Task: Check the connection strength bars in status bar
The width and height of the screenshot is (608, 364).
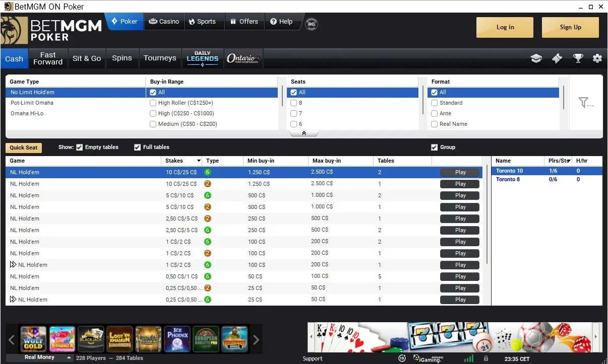Action: click(470, 358)
